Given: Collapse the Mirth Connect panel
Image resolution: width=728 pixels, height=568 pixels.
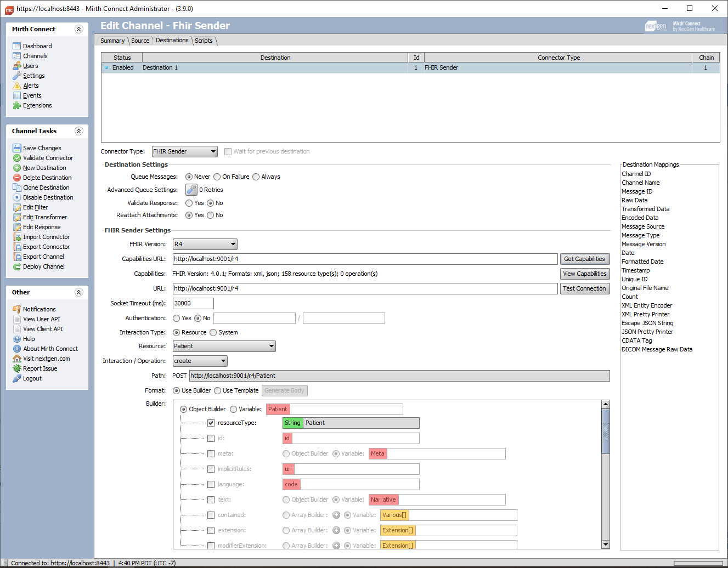Looking at the screenshot, I should pos(78,29).
